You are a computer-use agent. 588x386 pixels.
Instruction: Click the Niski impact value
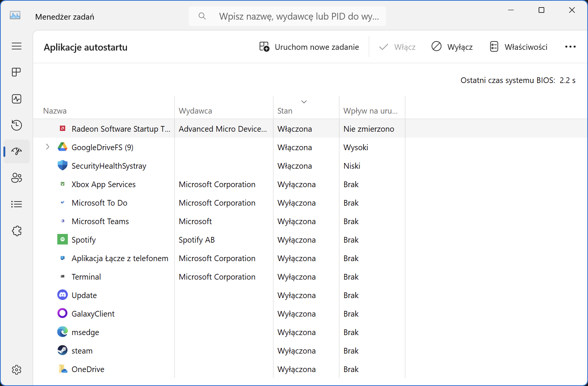[352, 166]
